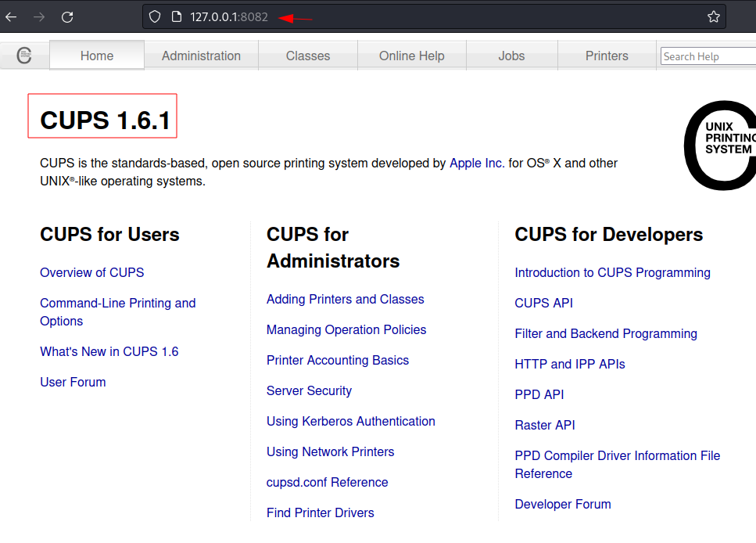The image size is (756, 543).
Task: Open the Classes tab
Action: pos(307,56)
